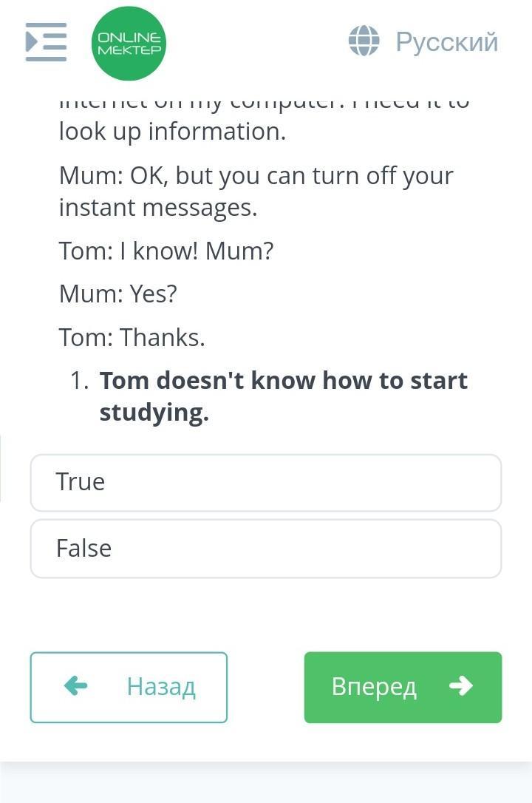
Task: Click the word "studying." in the question
Action: coord(154,413)
